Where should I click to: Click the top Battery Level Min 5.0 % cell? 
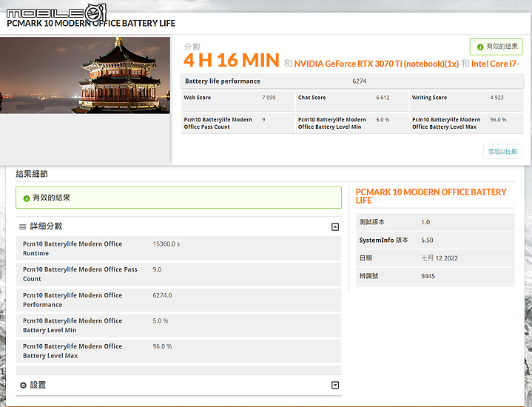click(x=352, y=124)
